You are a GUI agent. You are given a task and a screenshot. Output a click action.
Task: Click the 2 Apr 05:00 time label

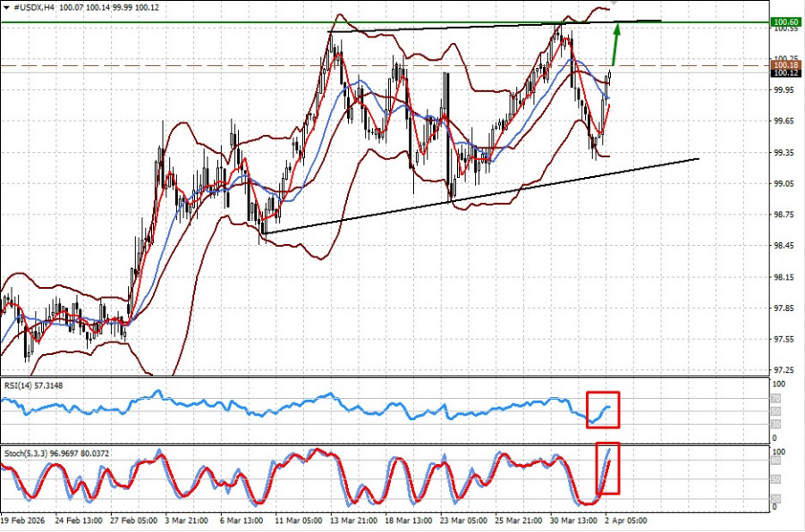626,520
